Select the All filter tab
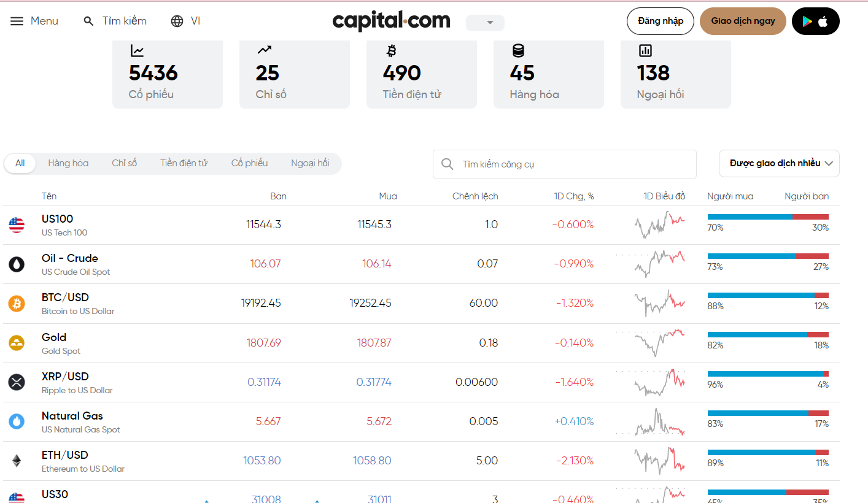The width and height of the screenshot is (868, 503). [20, 163]
